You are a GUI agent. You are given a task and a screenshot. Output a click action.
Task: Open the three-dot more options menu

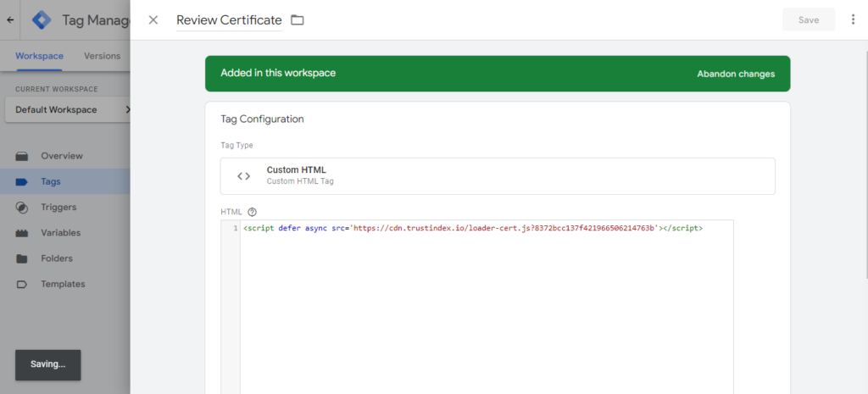[x=853, y=19]
